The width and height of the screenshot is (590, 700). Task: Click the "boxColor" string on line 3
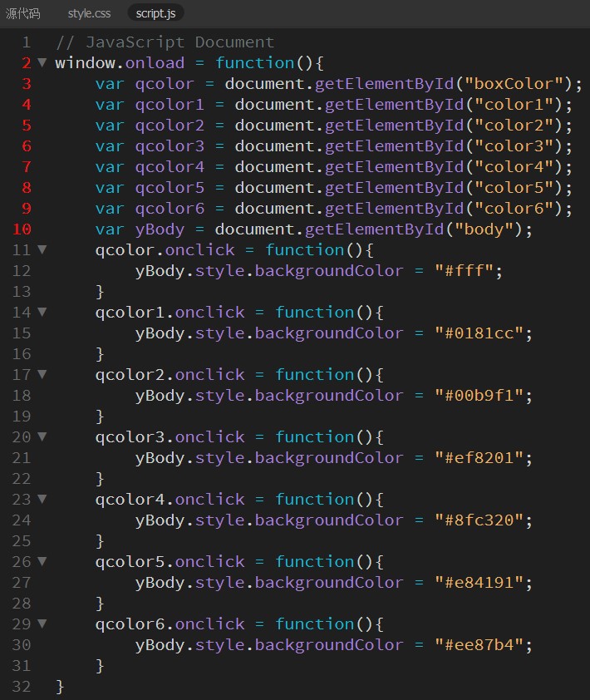pyautogui.click(x=514, y=84)
